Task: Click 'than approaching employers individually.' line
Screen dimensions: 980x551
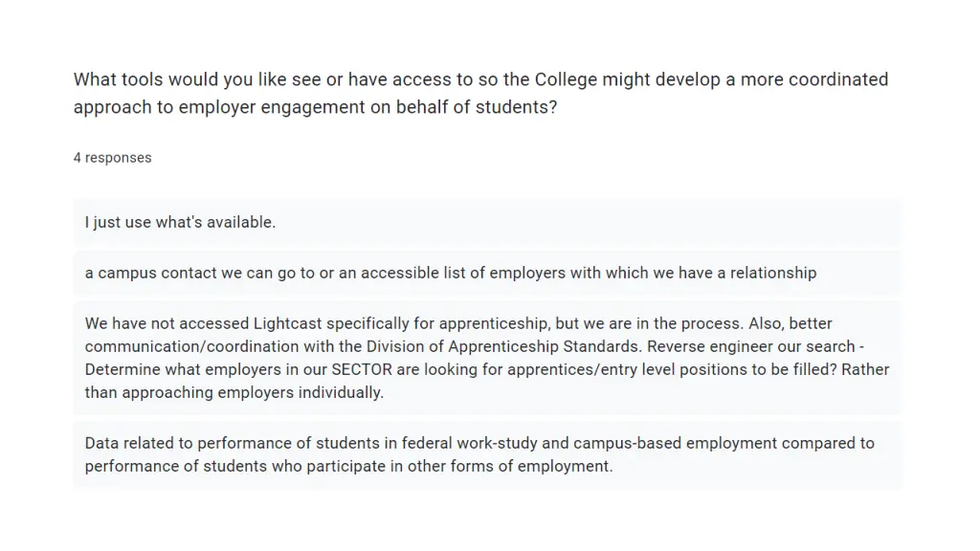Action: point(234,393)
